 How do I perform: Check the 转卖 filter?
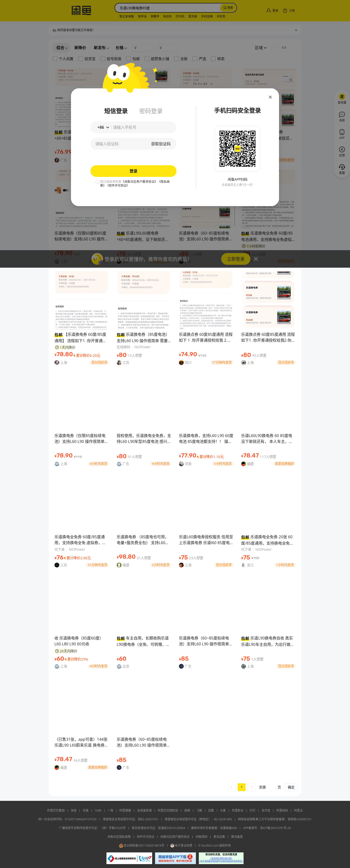[213, 59]
